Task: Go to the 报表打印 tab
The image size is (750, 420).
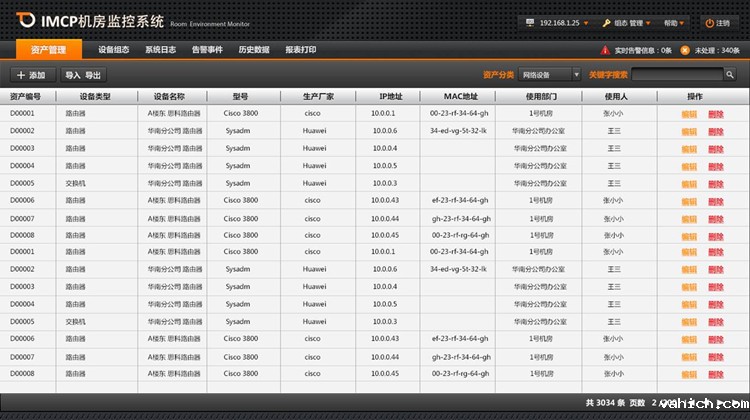Action: (301, 49)
